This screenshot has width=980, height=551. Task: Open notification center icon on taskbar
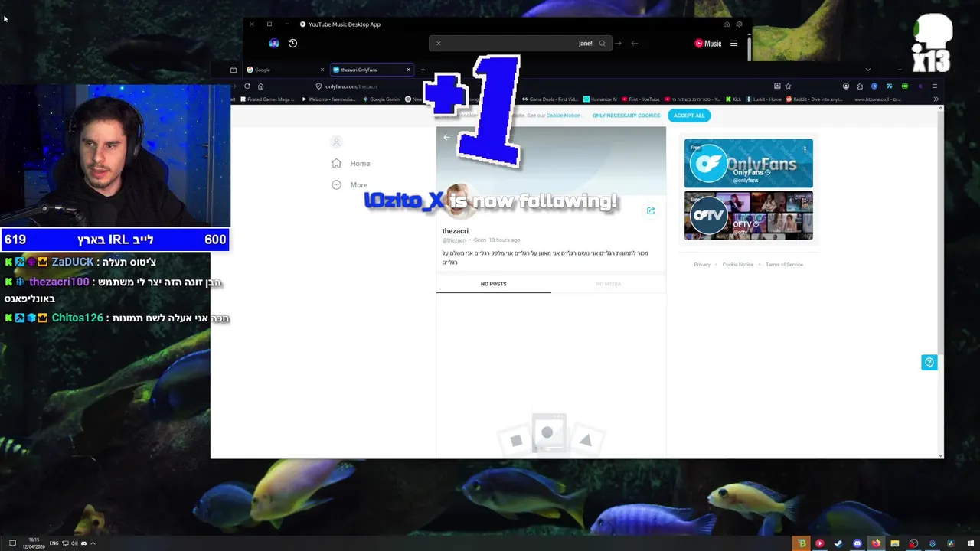click(12, 543)
